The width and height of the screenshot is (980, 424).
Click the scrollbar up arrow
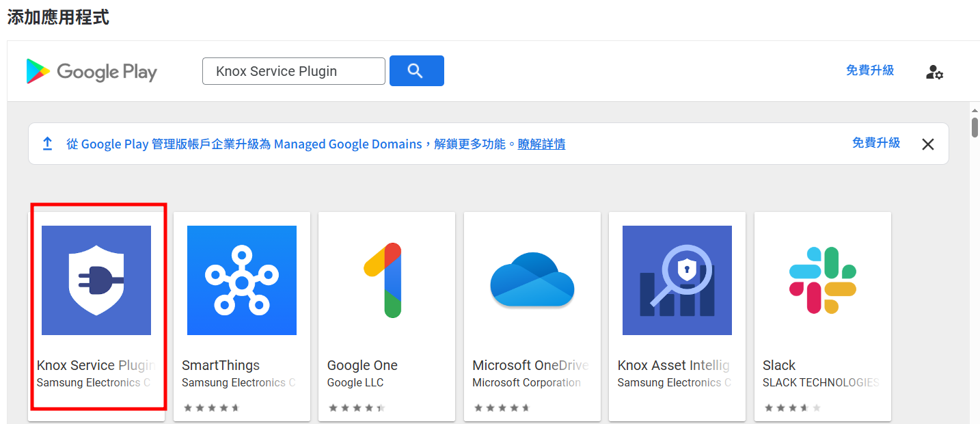975,109
